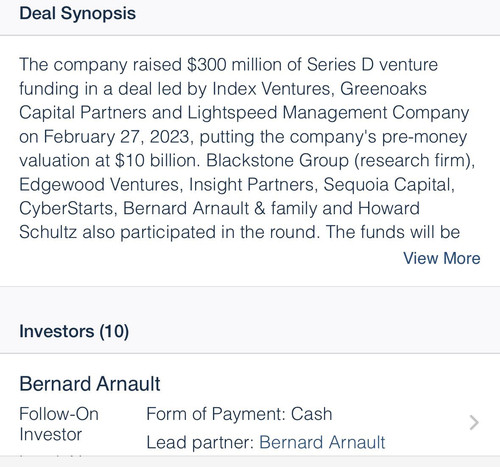Viewport: 500px width, 467px height.
Task: Click Blackstone Group in the synopsis
Action: coord(277,160)
